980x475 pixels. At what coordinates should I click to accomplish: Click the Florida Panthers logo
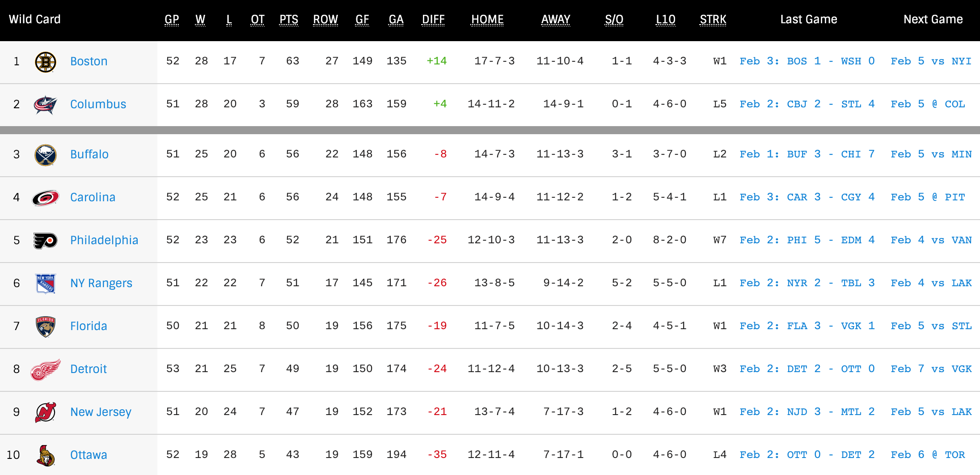46,327
